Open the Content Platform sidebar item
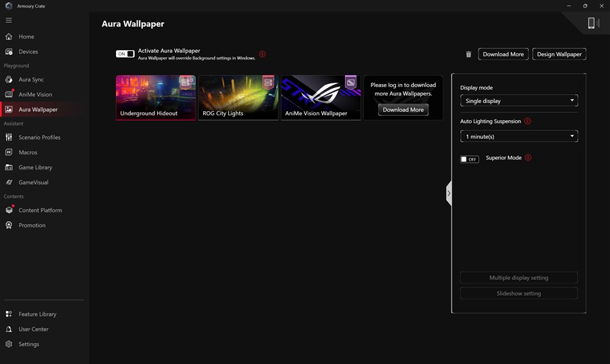This screenshot has width=610, height=364. coord(40,210)
